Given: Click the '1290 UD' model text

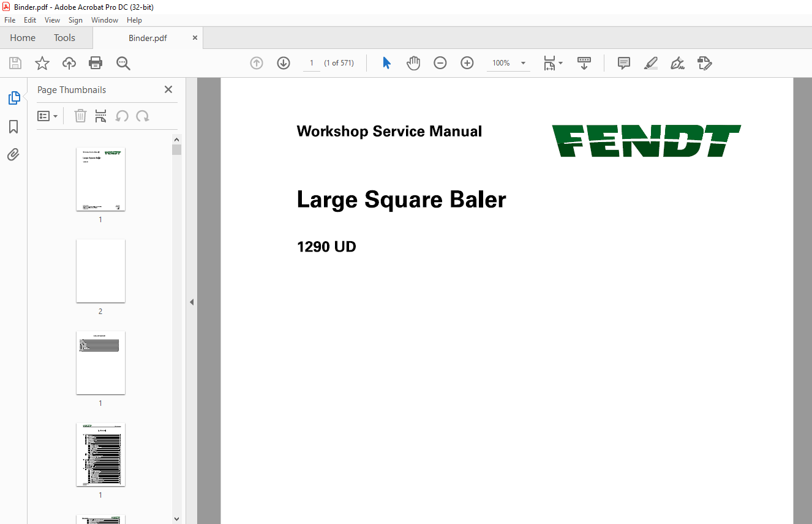Looking at the screenshot, I should 326,247.
